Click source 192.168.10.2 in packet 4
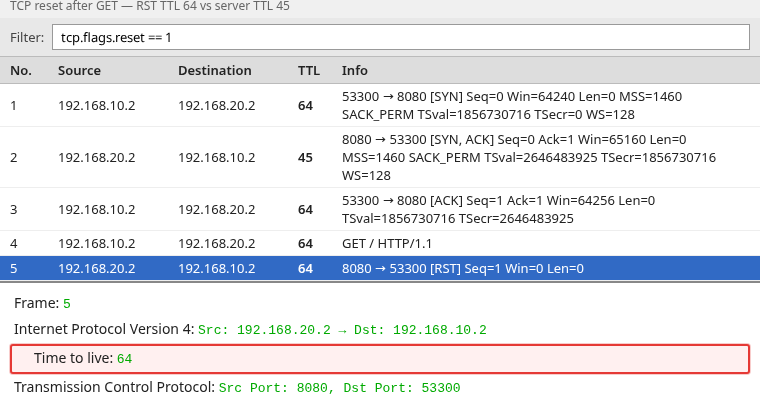The height and width of the screenshot is (408, 760). click(97, 244)
